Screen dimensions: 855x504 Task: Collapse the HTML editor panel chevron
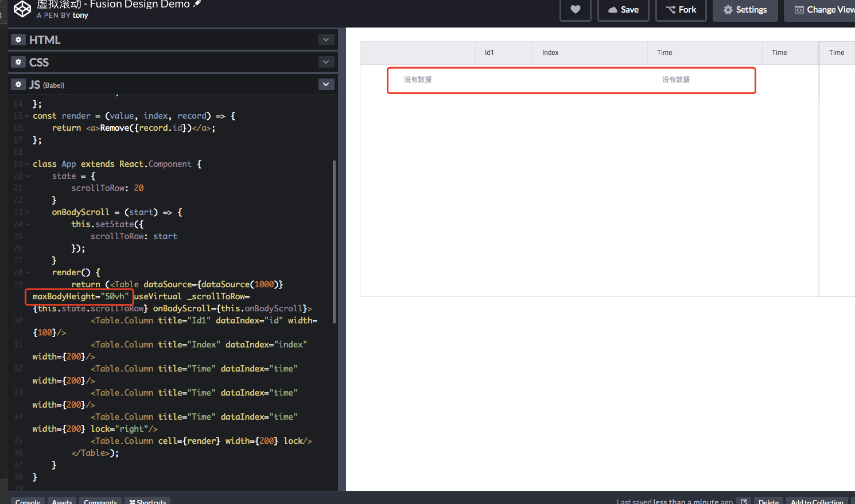coord(325,40)
